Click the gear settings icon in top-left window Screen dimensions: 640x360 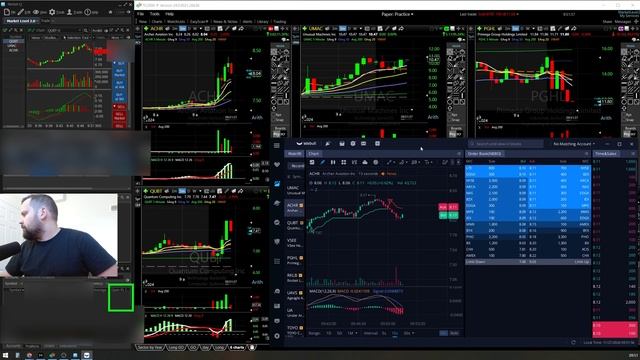pyautogui.click(x=52, y=12)
